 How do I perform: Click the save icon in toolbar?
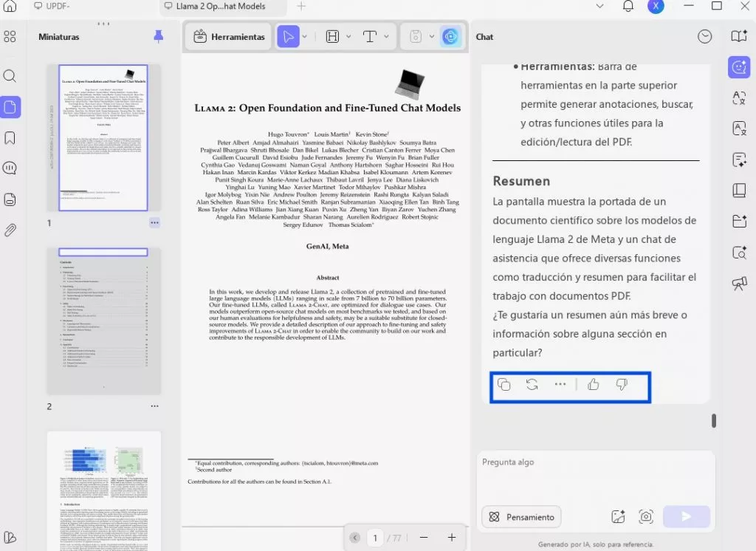coord(416,37)
